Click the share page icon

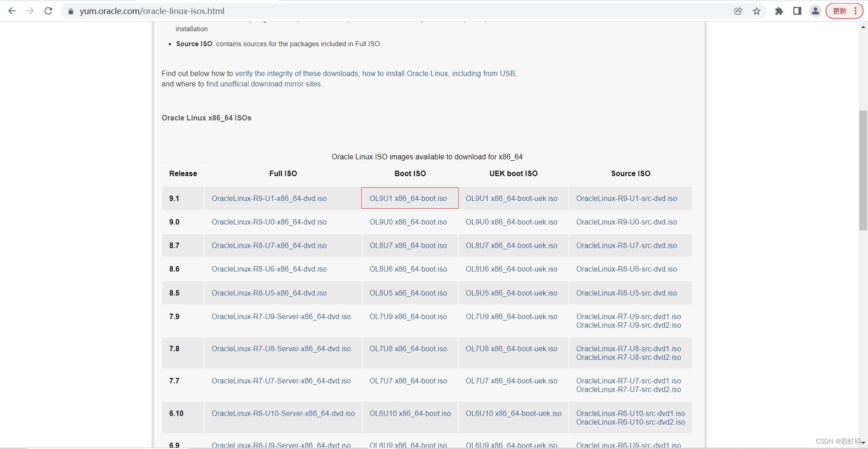click(x=738, y=11)
